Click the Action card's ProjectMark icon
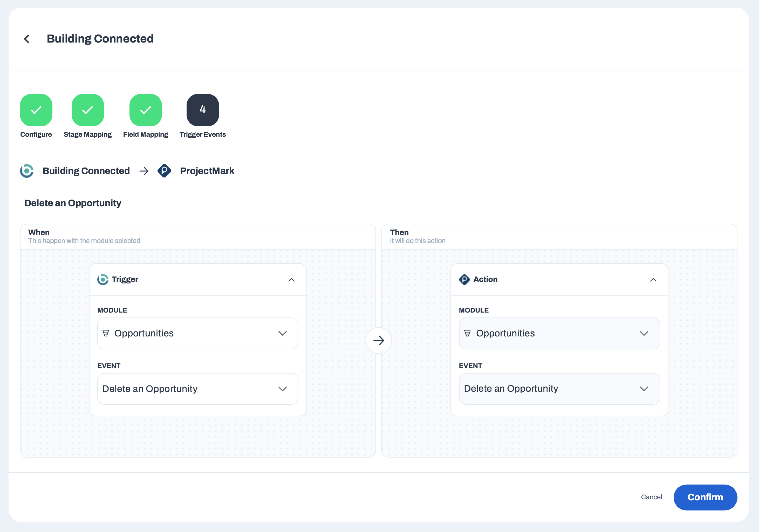 tap(464, 280)
